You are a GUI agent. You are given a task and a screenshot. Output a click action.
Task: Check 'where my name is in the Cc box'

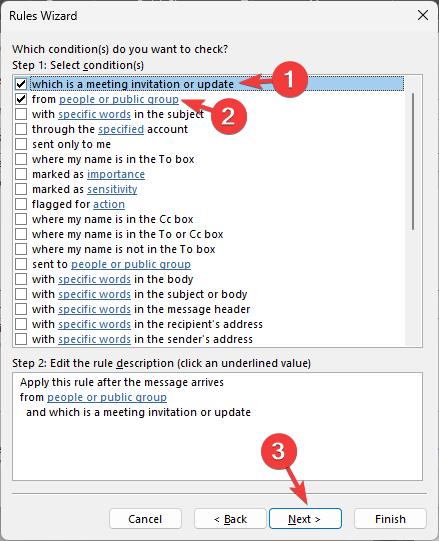coord(21,219)
